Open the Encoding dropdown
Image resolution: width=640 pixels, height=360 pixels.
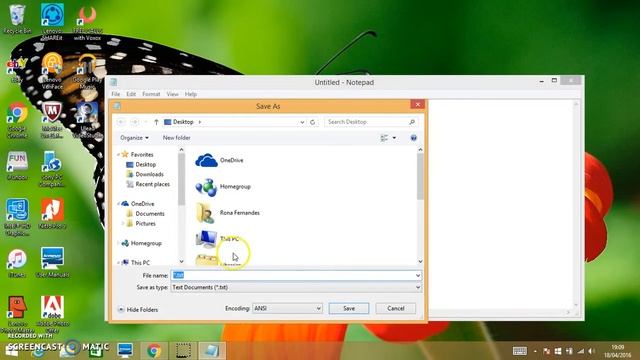(287, 309)
